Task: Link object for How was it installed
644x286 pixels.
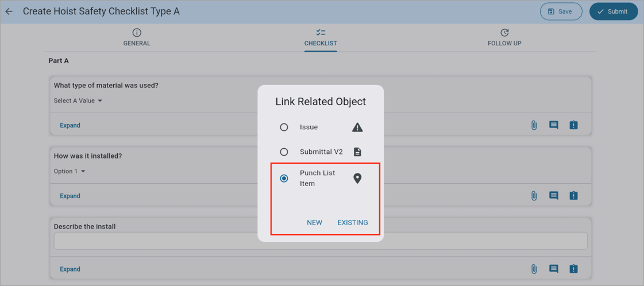Action: pyautogui.click(x=573, y=196)
